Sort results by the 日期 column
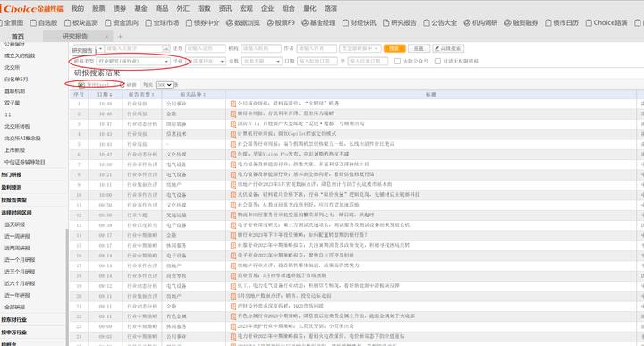Viewport: 644px width, 346px height. [x=105, y=95]
